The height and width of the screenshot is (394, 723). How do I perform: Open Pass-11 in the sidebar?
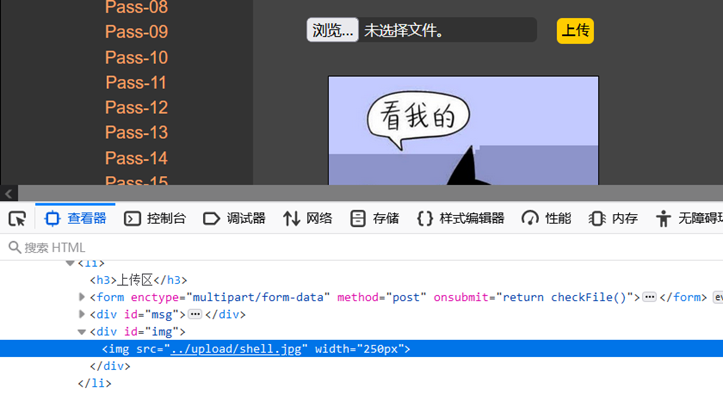click(x=136, y=83)
